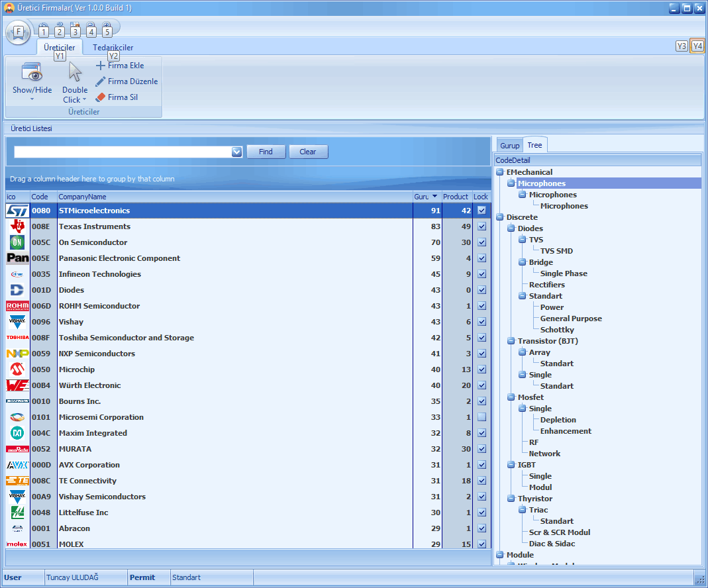Open the Show/Hide dropdown arrow
Viewport: 708px width, 588px height.
(x=32, y=99)
